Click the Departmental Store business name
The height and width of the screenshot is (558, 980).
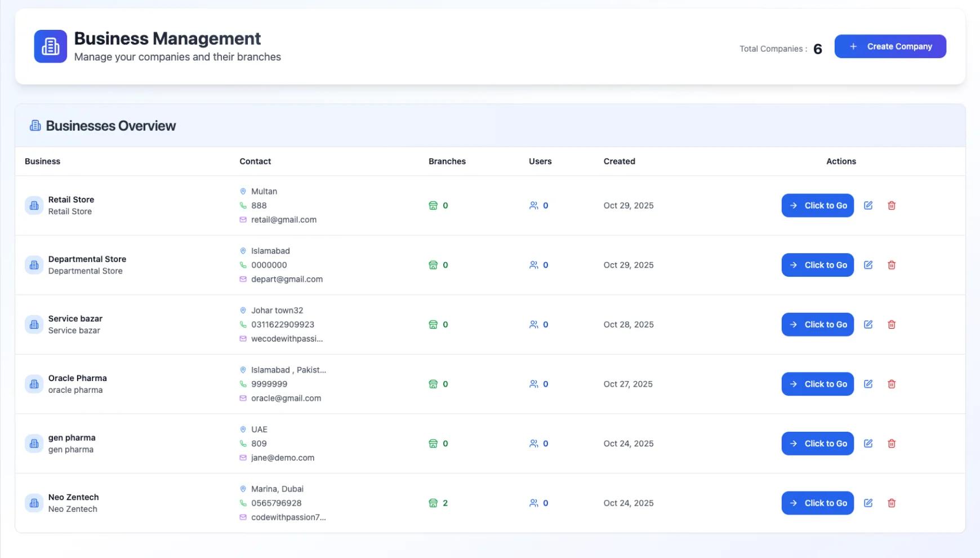[87, 259]
